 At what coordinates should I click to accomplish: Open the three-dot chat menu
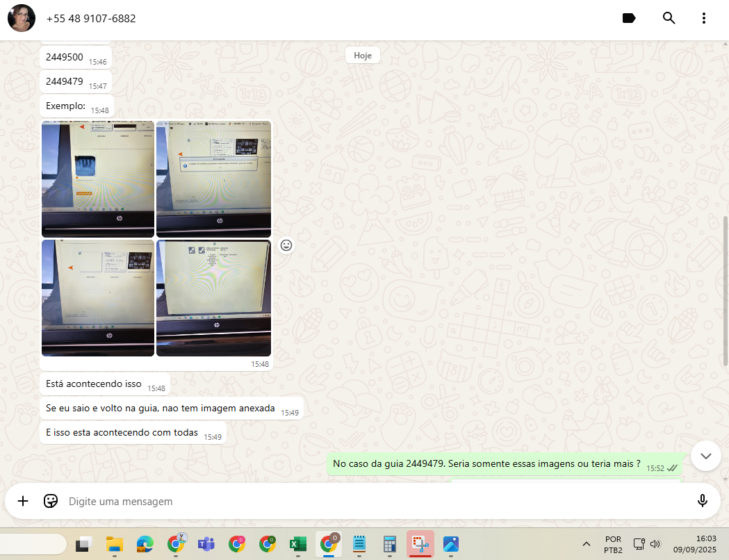[x=703, y=18]
